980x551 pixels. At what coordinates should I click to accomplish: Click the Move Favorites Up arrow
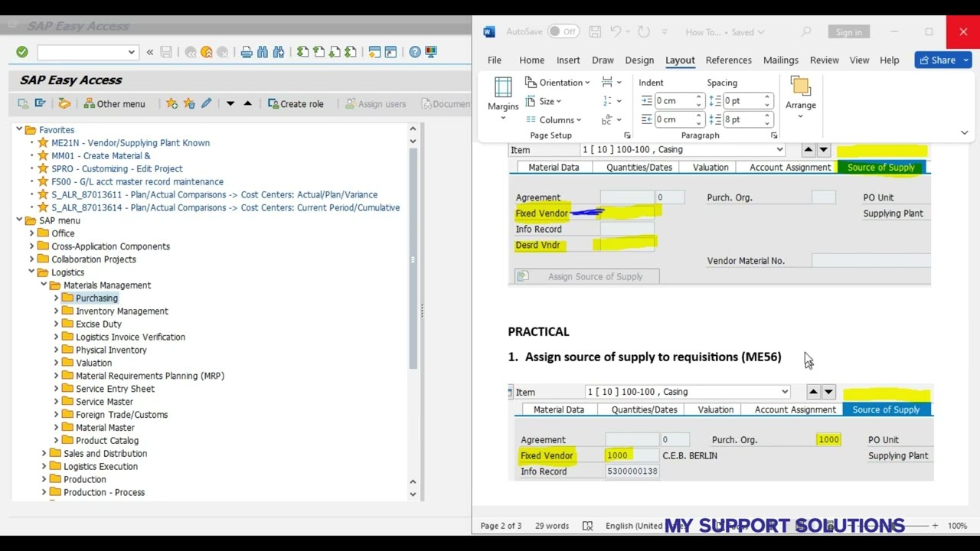click(x=247, y=103)
